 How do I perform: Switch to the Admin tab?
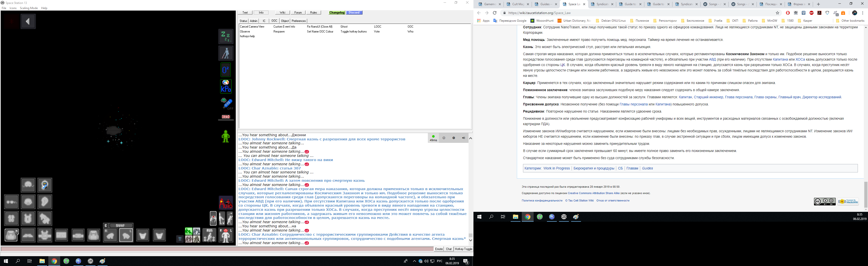tap(254, 21)
